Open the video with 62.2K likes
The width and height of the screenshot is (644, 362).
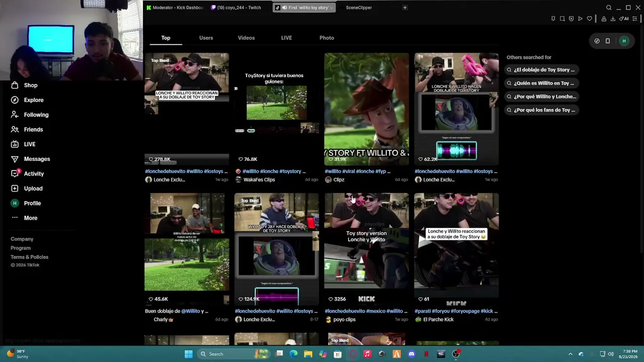pyautogui.click(x=456, y=109)
